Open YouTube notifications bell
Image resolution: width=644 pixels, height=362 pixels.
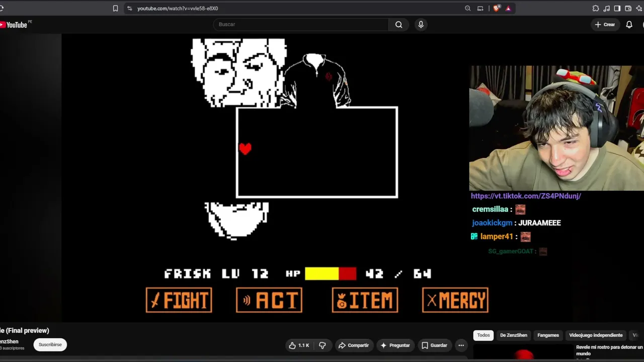629,25
